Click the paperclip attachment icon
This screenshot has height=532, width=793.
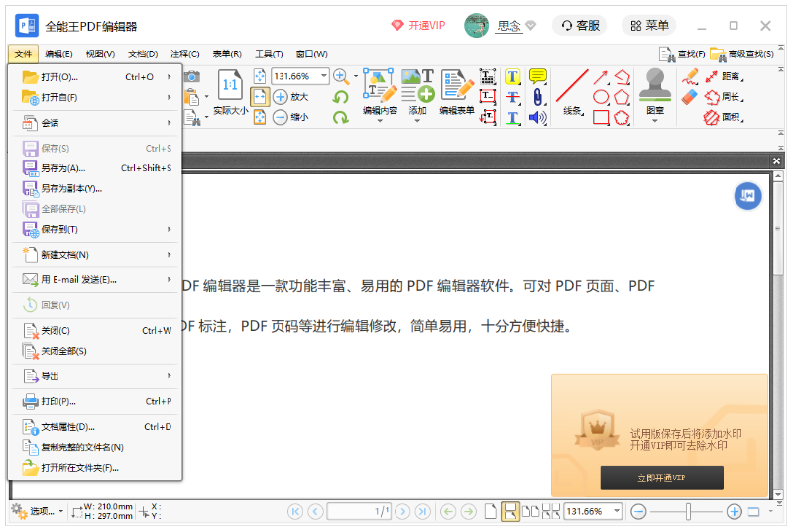point(537,97)
